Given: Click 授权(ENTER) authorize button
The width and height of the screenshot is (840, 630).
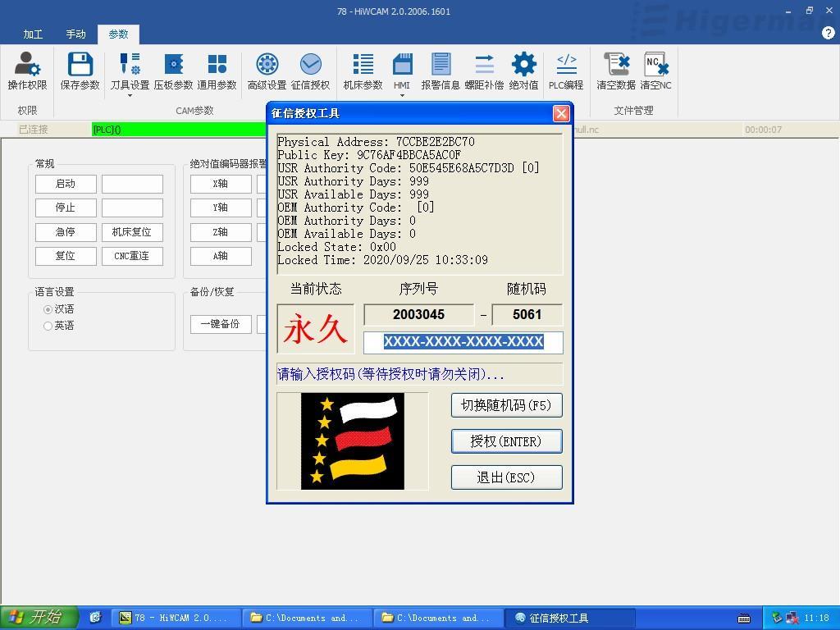Looking at the screenshot, I should tap(506, 441).
